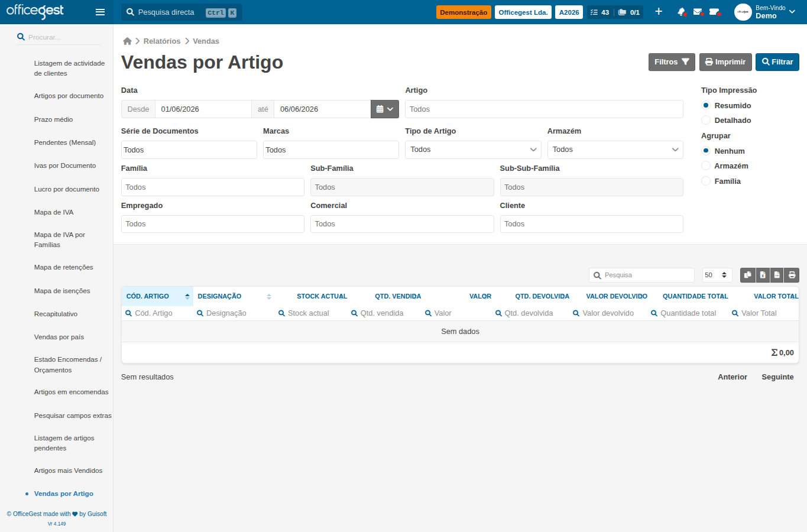Viewport: 807px width, 532px height.
Task: Open Mapa de IVA report
Action: click(54, 212)
